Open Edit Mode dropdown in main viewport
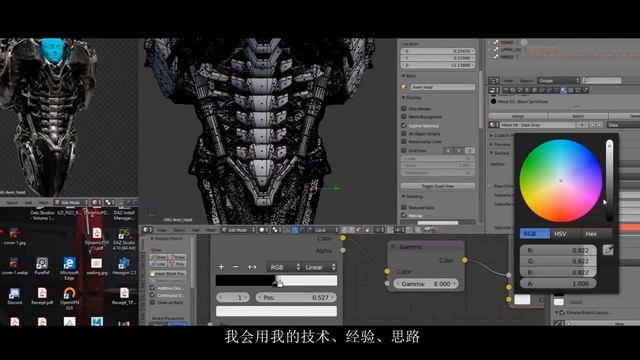This screenshot has height=360, width=640. tap(238, 230)
